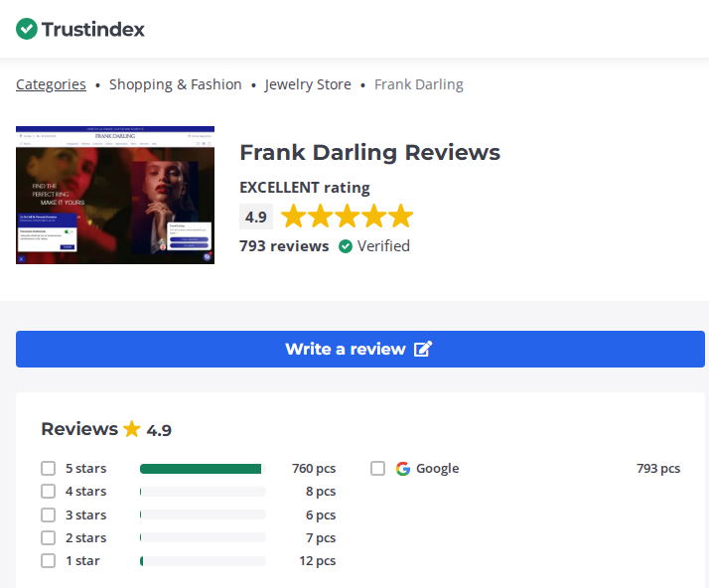This screenshot has width=709, height=588.
Task: Click the 'Verified' label
Action: [x=383, y=246]
